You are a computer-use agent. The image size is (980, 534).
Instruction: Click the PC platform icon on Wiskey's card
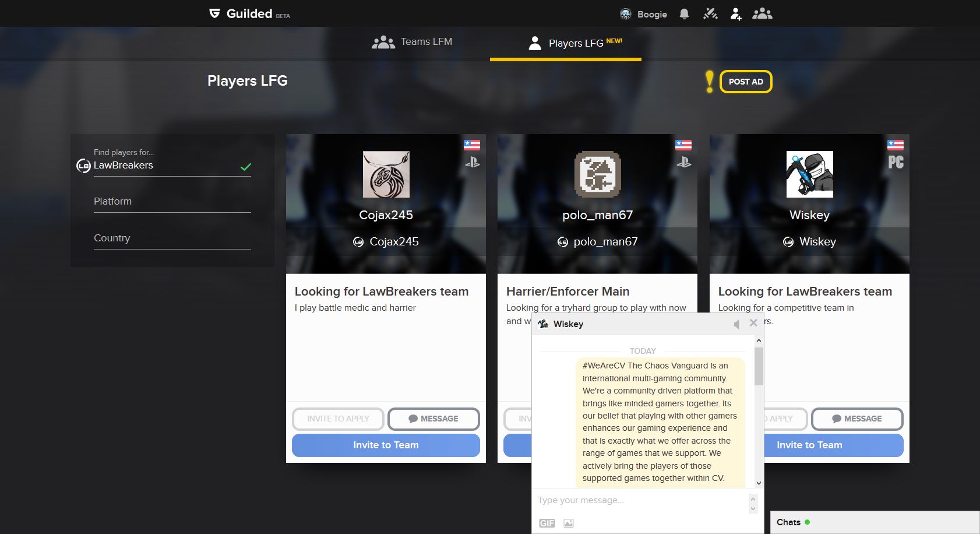click(896, 162)
